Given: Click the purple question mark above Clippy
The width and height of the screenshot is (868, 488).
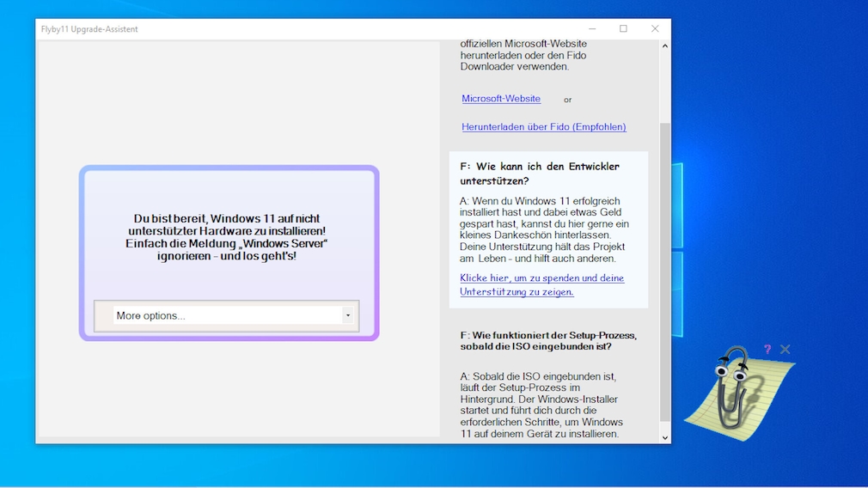Looking at the screenshot, I should [767, 350].
